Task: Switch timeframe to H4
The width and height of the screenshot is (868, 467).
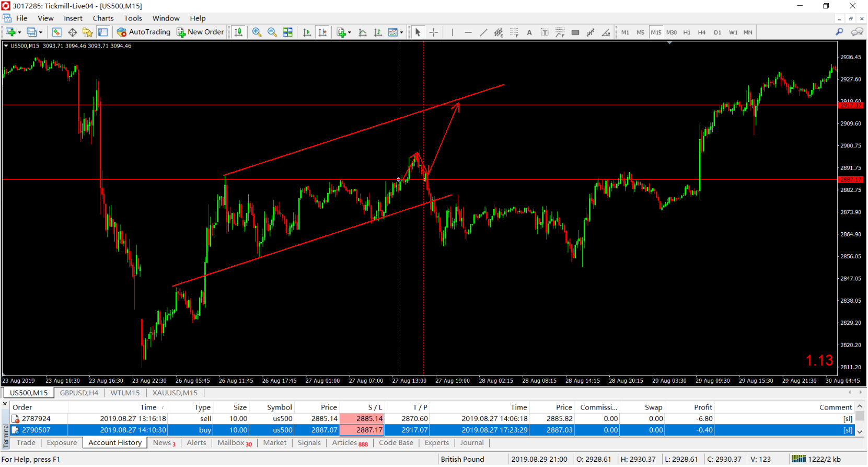Action: point(702,32)
